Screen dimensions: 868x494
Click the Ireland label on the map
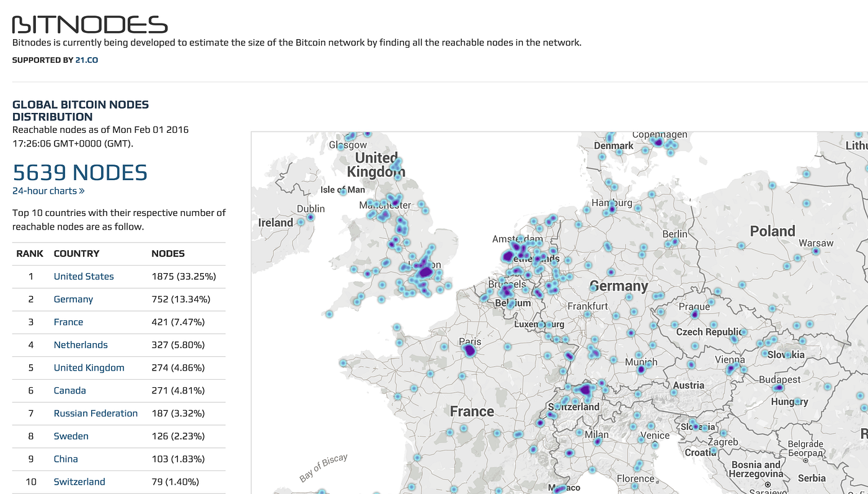pos(275,222)
